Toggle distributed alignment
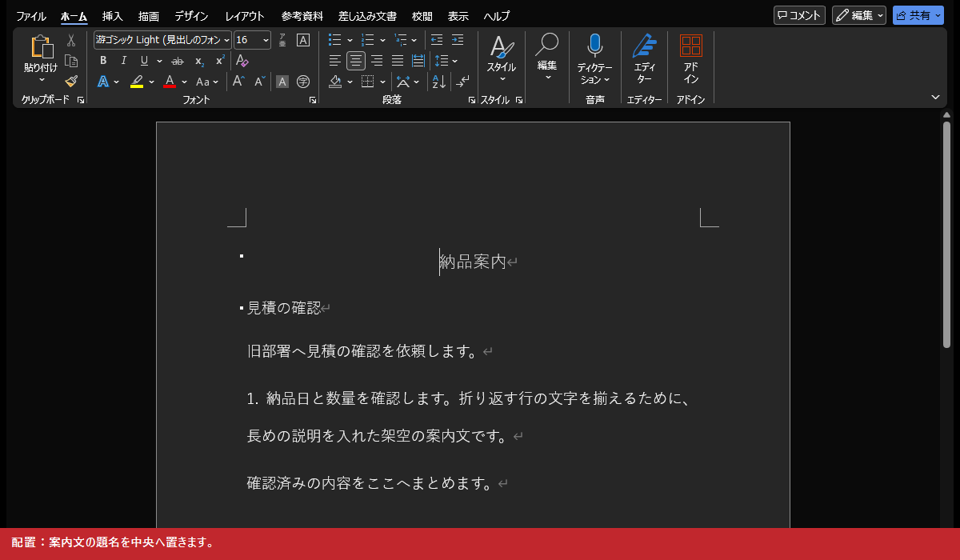Screen dimensions: 960x560 click(x=418, y=61)
